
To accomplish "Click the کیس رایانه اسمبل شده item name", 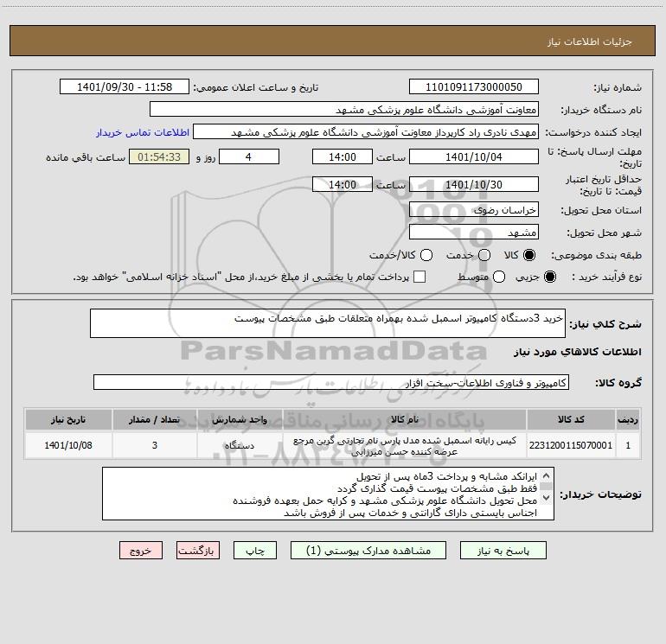I will (405, 446).
